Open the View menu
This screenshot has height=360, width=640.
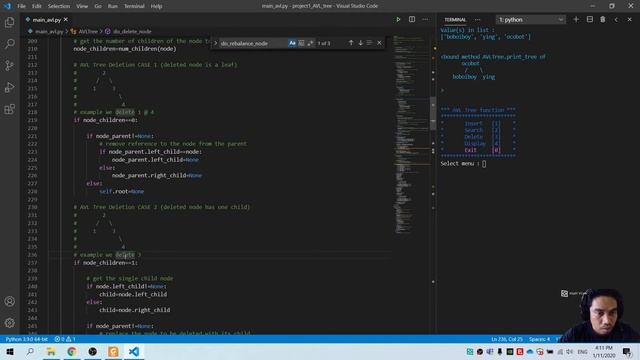click(82, 6)
